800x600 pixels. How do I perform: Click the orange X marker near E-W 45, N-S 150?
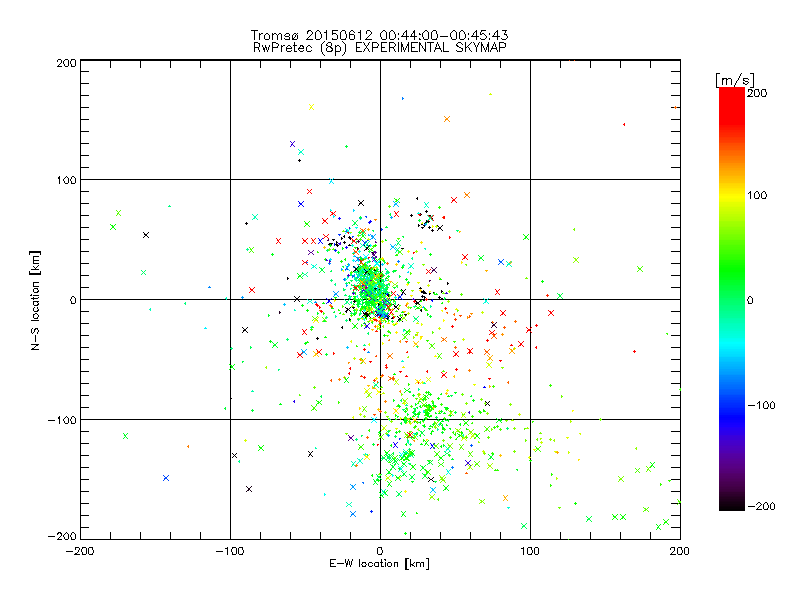pos(447,119)
